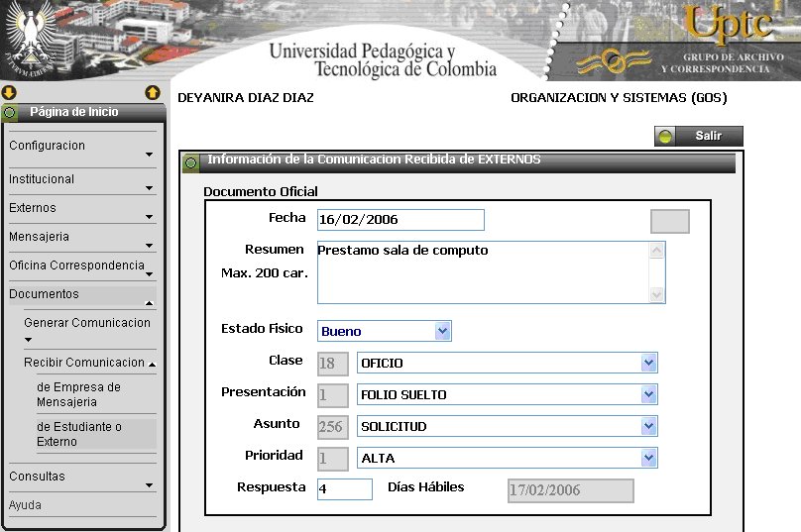Open the Externos menu

coord(32,208)
